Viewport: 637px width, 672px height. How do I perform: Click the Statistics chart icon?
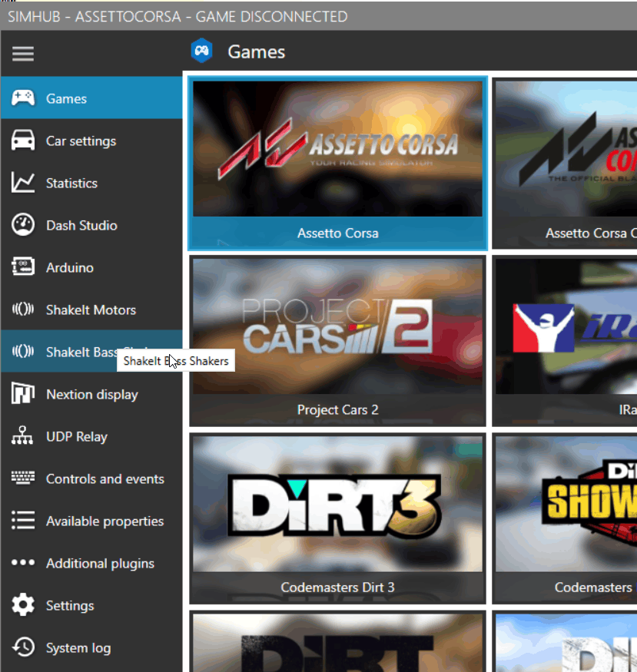[x=23, y=183]
